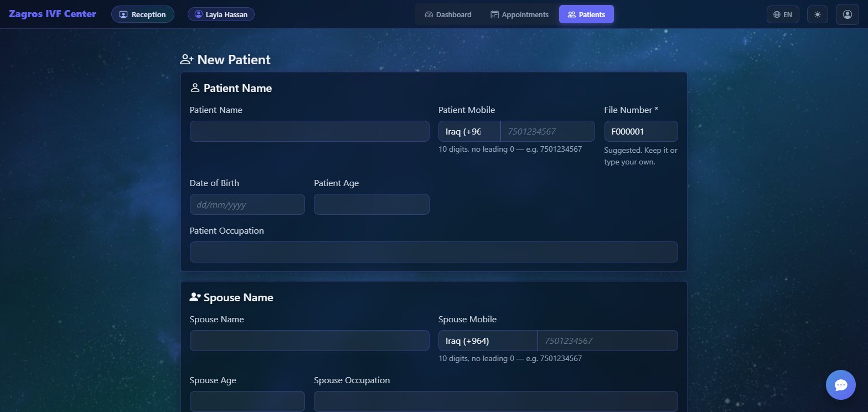Click the Reception role badge

(x=143, y=14)
